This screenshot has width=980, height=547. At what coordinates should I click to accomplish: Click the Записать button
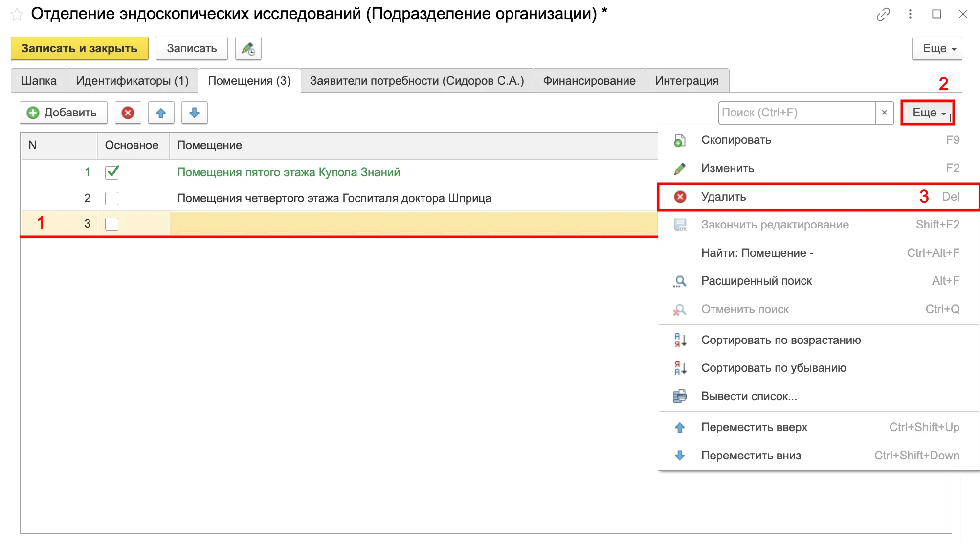192,48
